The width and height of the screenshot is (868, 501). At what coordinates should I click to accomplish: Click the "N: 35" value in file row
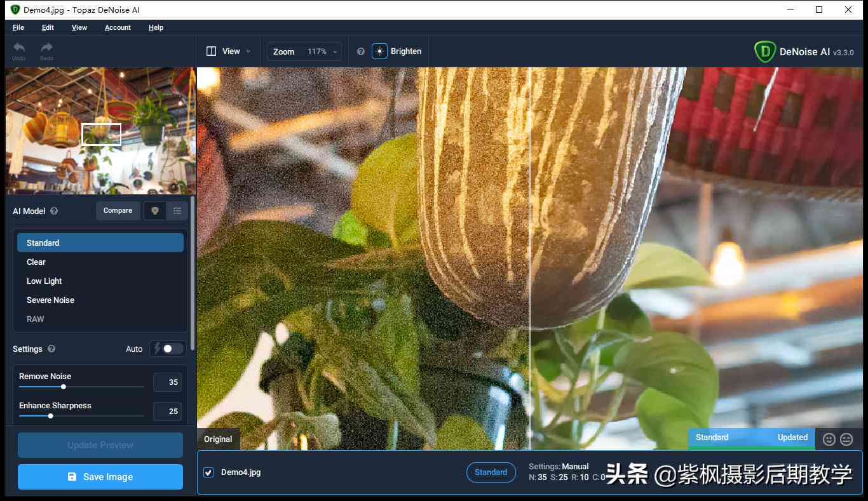[538, 478]
